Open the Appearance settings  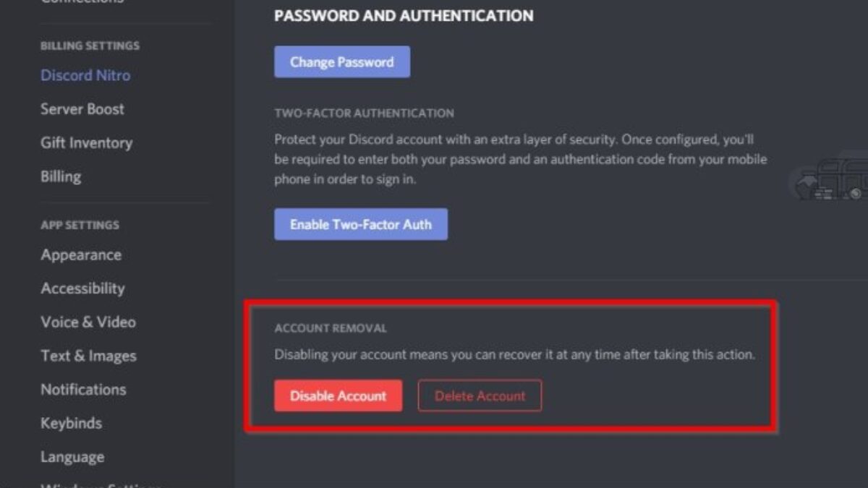(81, 255)
